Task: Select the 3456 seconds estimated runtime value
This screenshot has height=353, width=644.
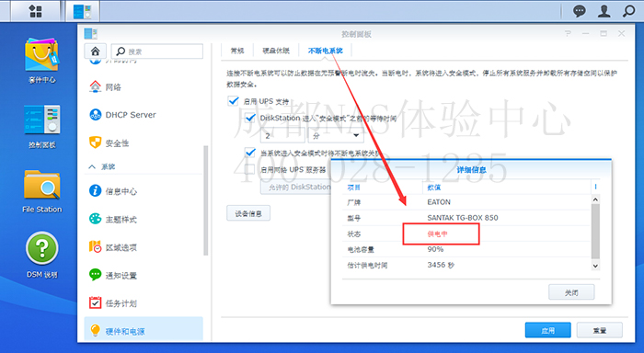Action: pos(441,265)
